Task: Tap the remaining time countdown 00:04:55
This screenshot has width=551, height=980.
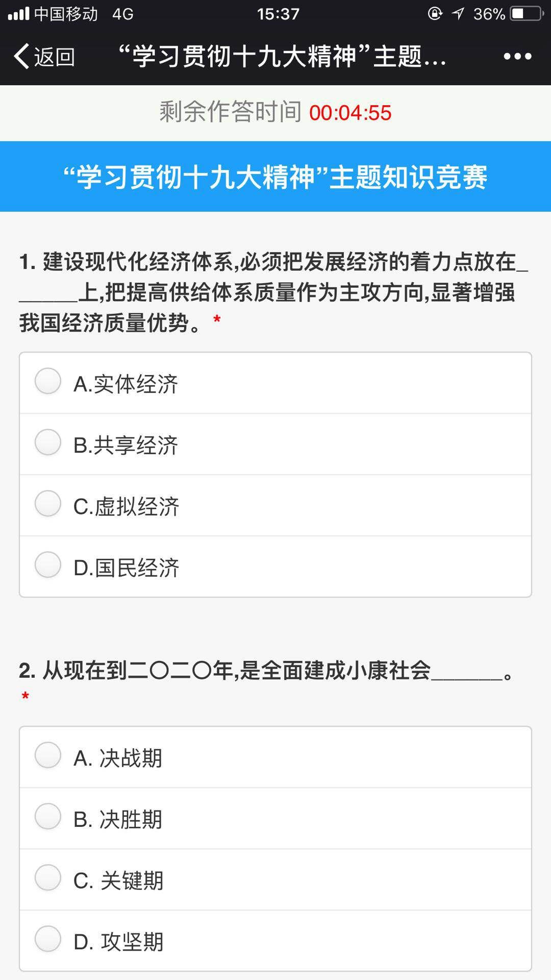Action: point(350,113)
